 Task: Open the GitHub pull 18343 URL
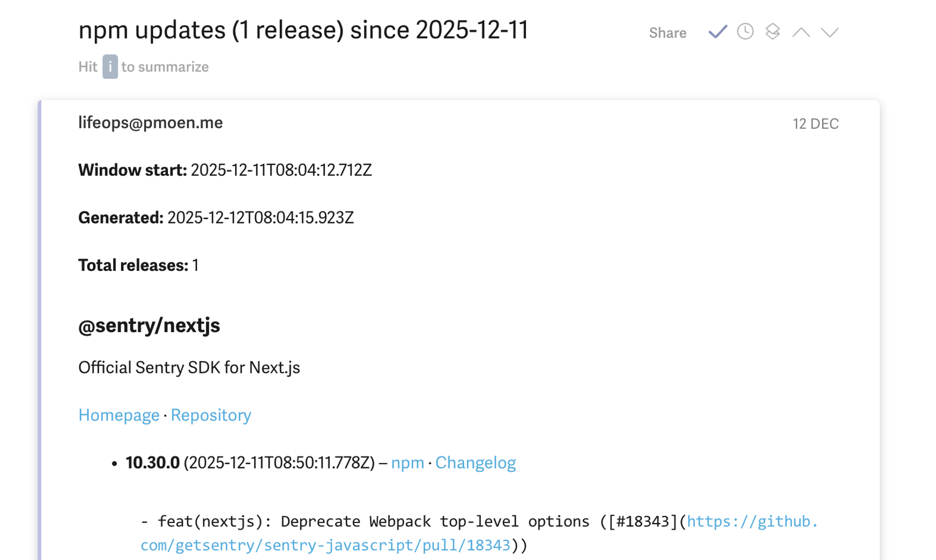[x=479, y=533]
